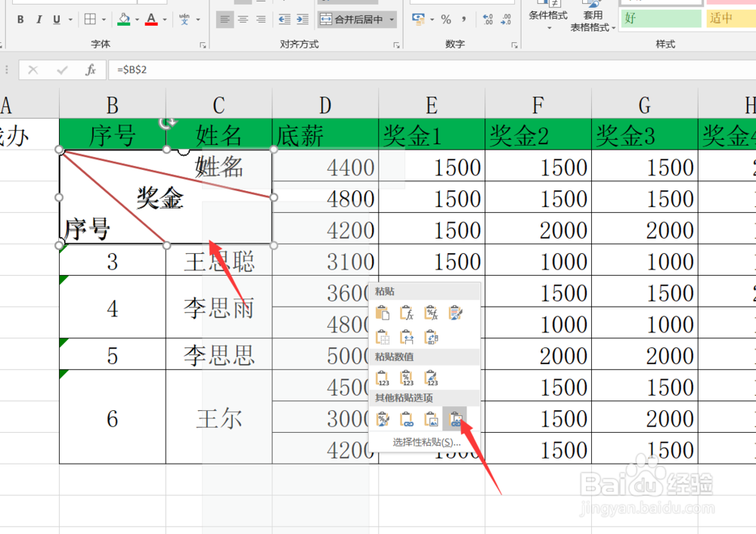Align text right
Image resolution: width=756 pixels, height=534 pixels.
[261, 20]
